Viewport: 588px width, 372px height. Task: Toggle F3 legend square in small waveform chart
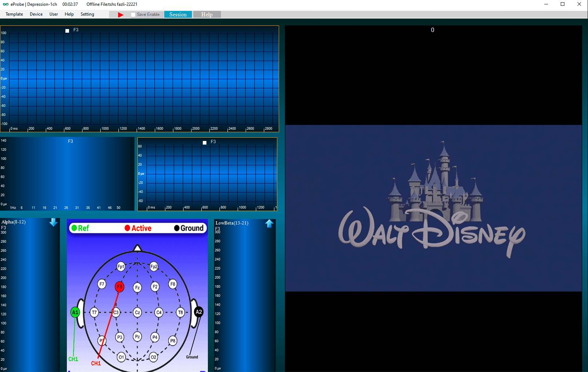click(205, 143)
